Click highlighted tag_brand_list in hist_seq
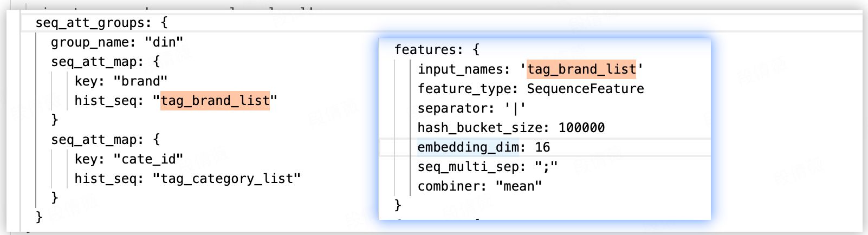 (215, 101)
